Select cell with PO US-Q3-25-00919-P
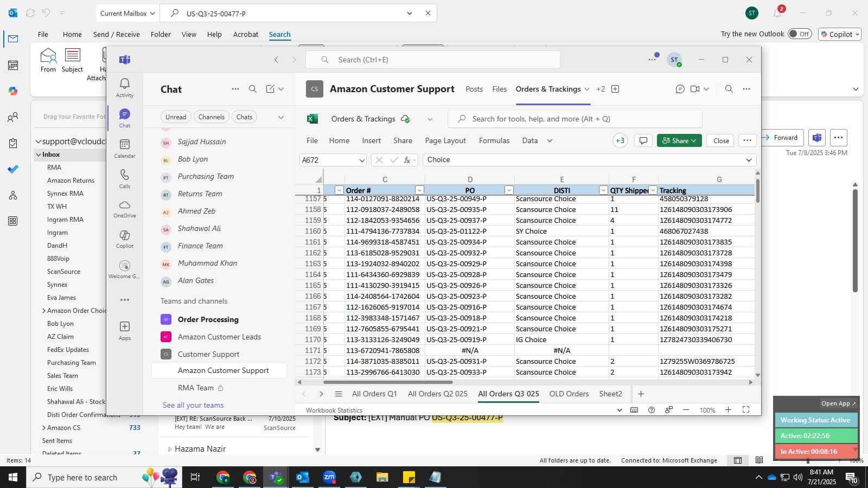The height and width of the screenshot is (488, 868). click(x=470, y=339)
